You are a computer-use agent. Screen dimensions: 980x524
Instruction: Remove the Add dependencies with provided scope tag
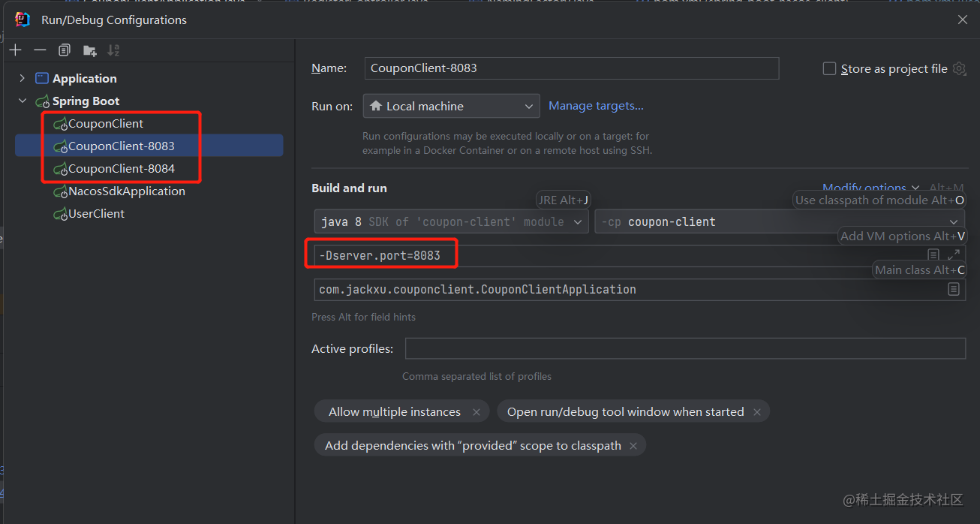click(633, 446)
